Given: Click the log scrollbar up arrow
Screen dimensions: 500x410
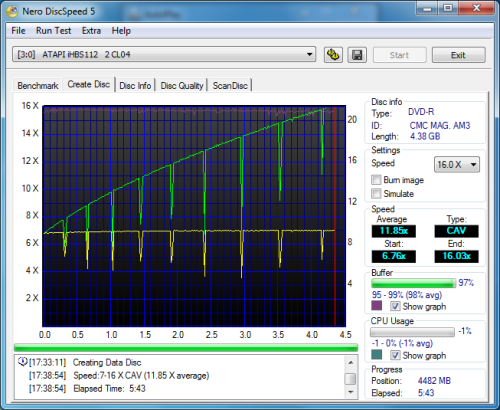Looking at the screenshot, I should coord(350,362).
